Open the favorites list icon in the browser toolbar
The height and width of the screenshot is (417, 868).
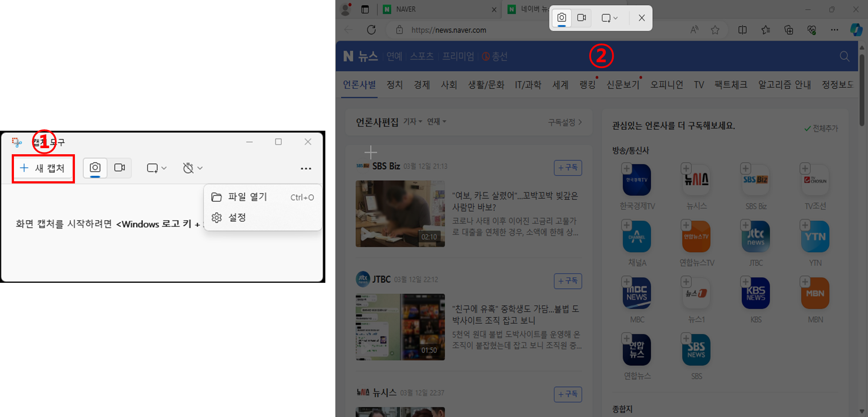pyautogui.click(x=766, y=30)
